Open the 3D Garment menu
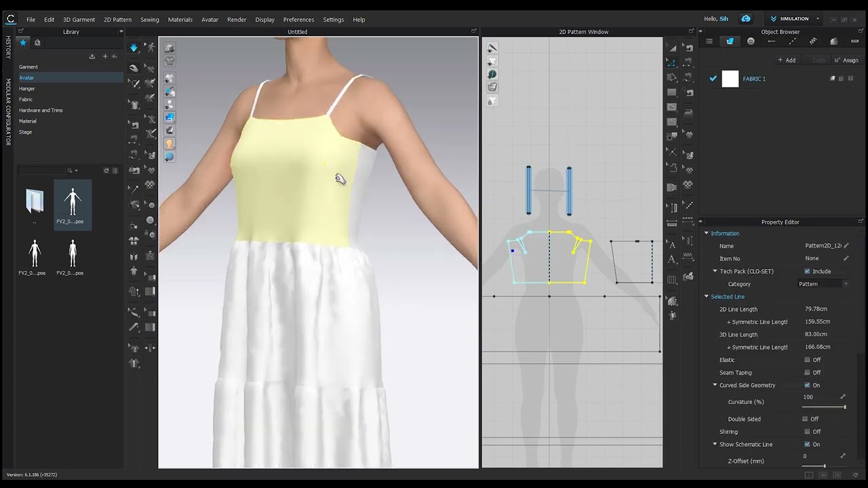Image resolution: width=868 pixels, height=488 pixels. [79, 20]
